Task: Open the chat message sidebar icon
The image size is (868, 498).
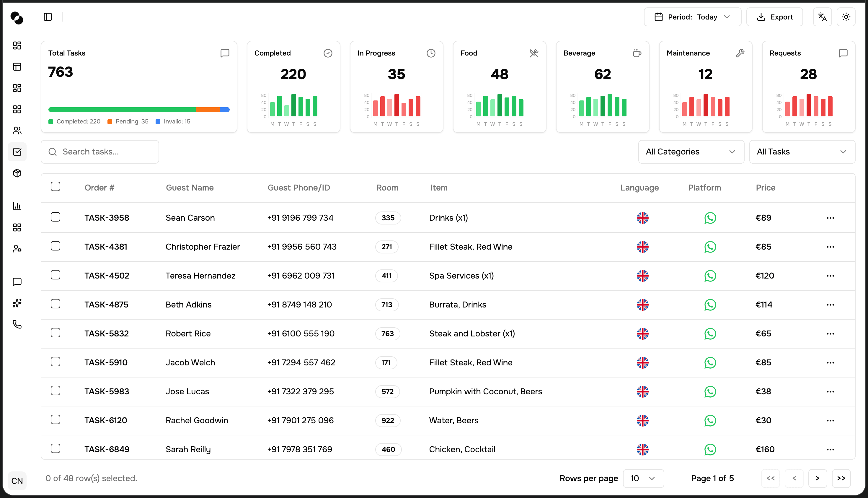Action: 17,281
